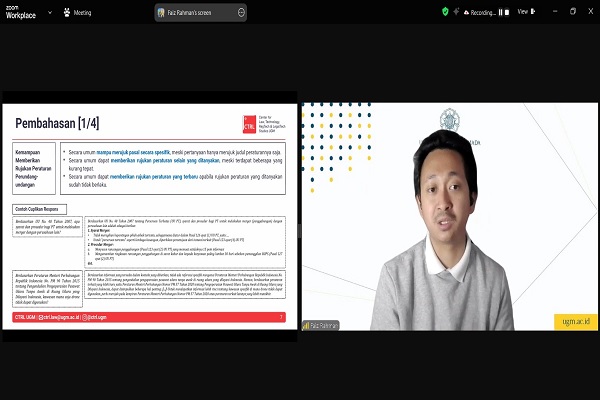The image size is (600, 400).
Task: Click the slide page number 7
Action: click(281, 317)
